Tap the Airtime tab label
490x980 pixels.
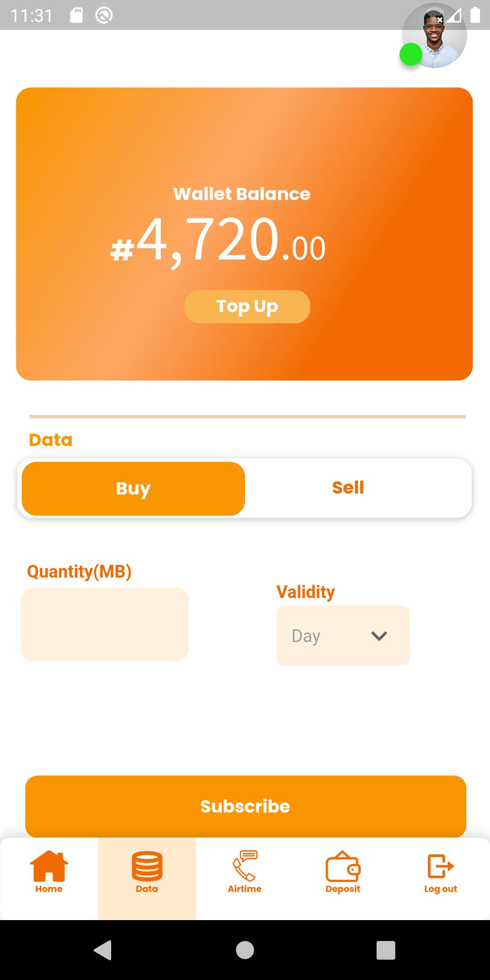pos(245,889)
